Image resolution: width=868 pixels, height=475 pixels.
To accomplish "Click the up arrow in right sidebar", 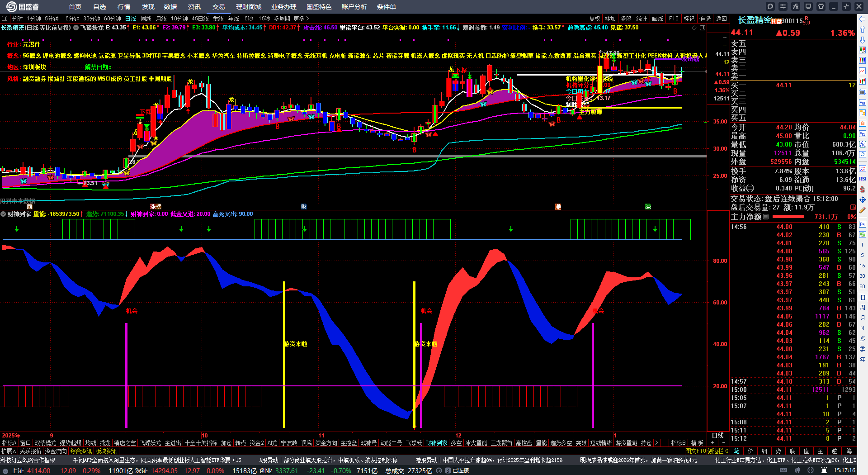I will [863, 29].
